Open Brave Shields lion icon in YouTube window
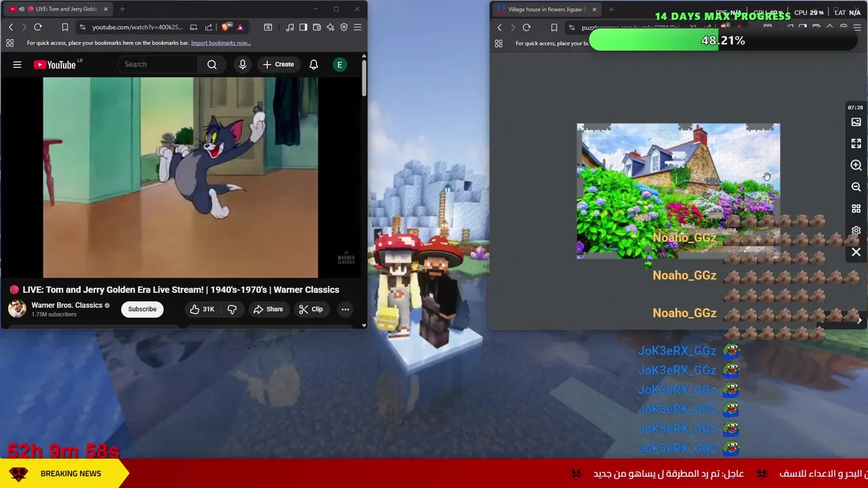This screenshot has width=868, height=488. pyautogui.click(x=226, y=27)
